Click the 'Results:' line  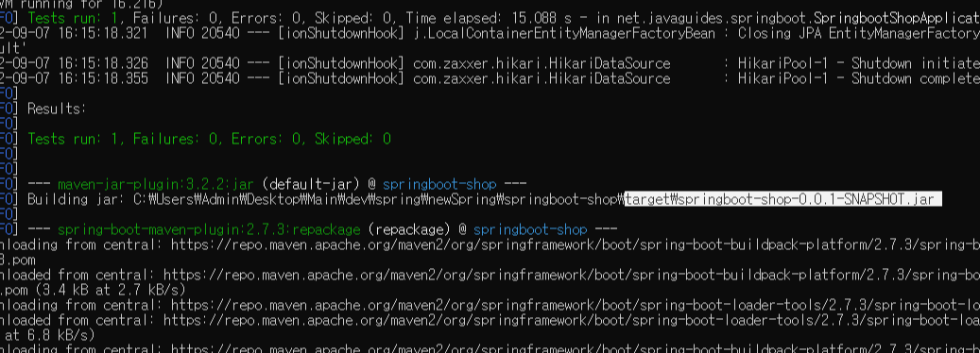click(57, 109)
